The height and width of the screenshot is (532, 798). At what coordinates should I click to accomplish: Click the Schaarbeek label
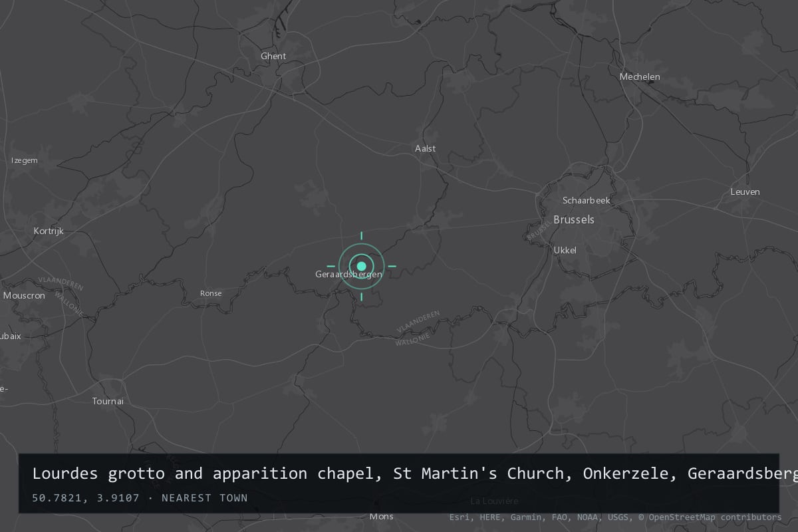tap(587, 200)
